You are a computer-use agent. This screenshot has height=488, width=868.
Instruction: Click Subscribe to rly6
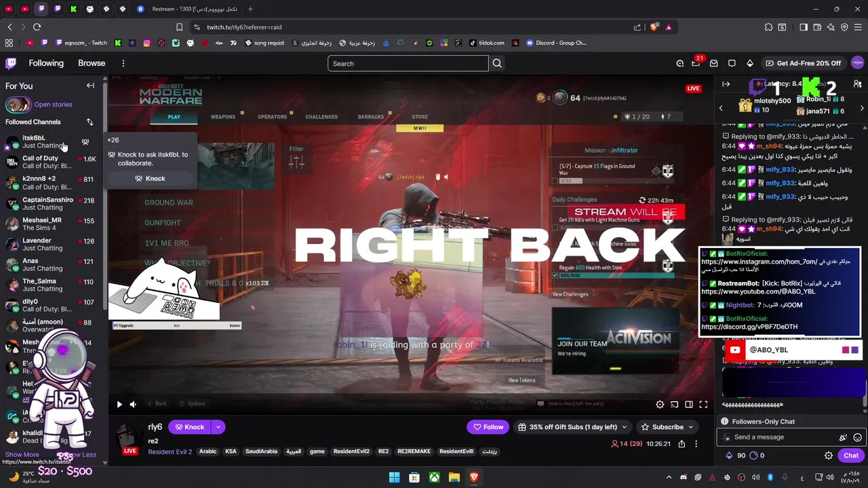(x=663, y=427)
